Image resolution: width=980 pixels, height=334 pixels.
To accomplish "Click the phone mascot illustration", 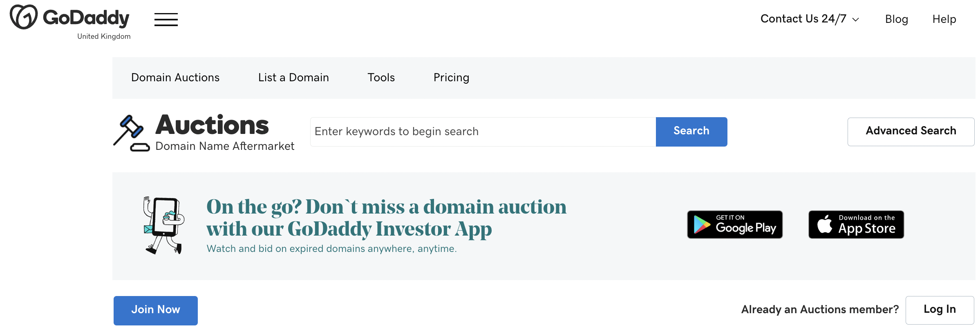I will click(x=163, y=225).
